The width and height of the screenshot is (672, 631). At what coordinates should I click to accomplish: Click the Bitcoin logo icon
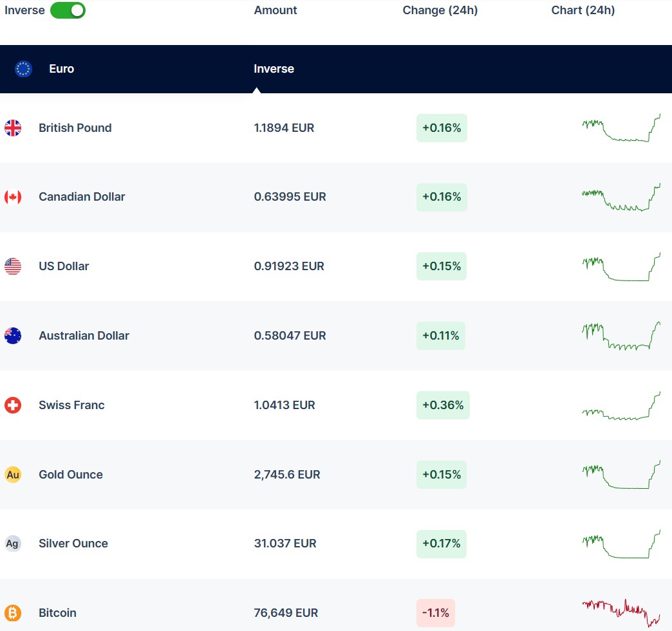coord(13,613)
